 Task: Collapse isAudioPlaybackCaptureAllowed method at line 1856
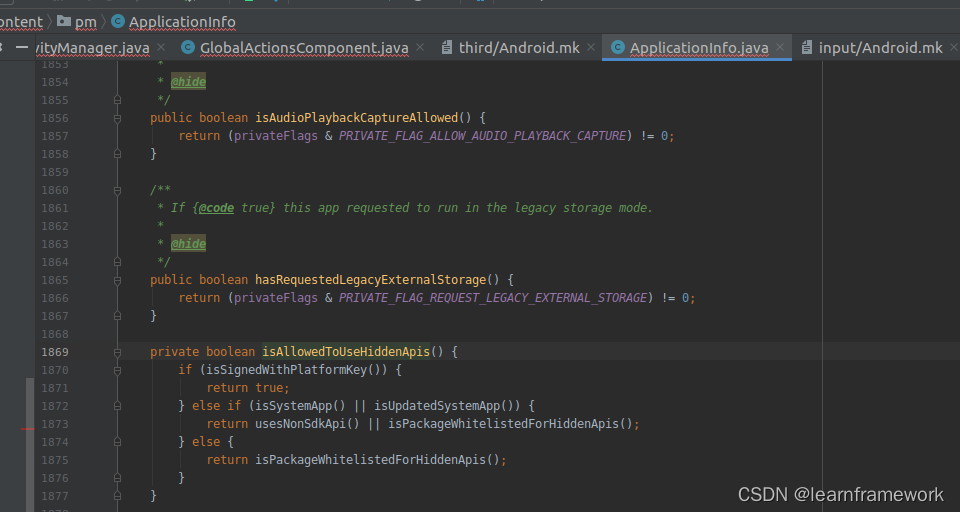click(x=118, y=118)
